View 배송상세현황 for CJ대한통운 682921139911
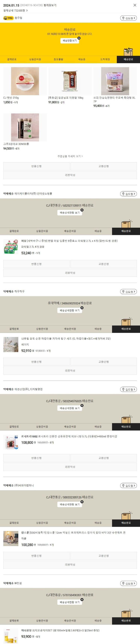Image resolution: width=140 pixels, height=644 pixels. pyautogui.click(x=70, y=213)
